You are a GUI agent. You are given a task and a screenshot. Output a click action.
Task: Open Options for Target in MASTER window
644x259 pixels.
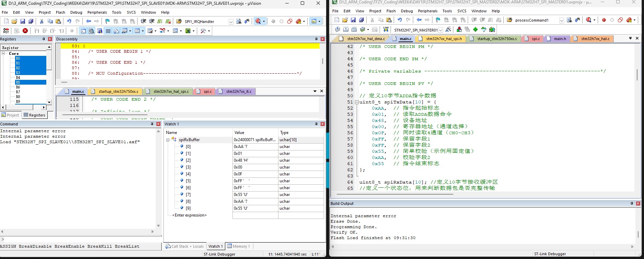[449, 29]
